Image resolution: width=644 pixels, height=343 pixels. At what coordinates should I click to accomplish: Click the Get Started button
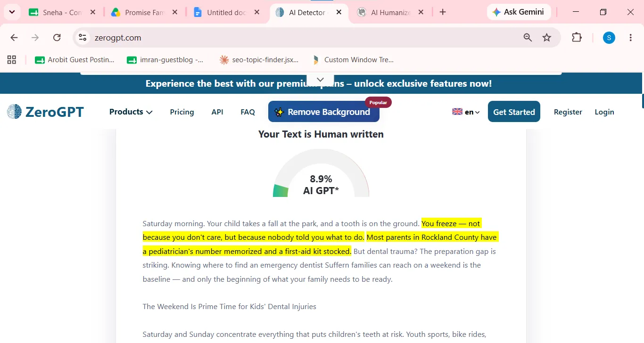pos(514,112)
